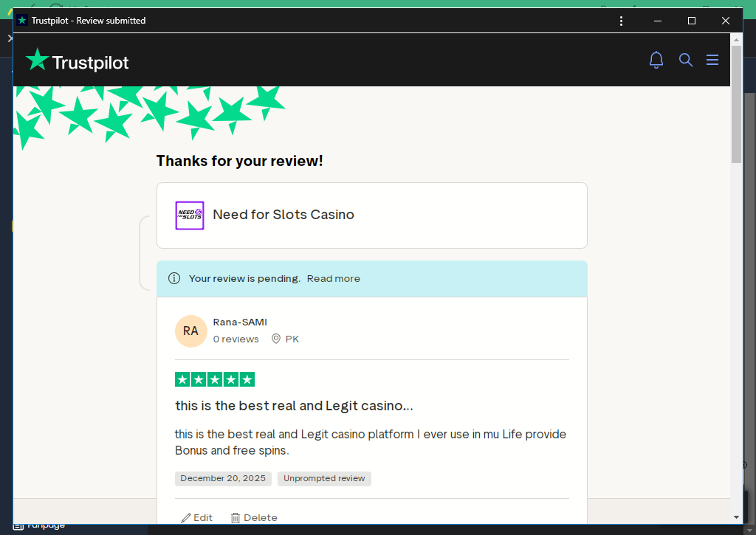This screenshot has height=535, width=756.
Task: Click the info icon in pending banner
Action: tap(174, 279)
